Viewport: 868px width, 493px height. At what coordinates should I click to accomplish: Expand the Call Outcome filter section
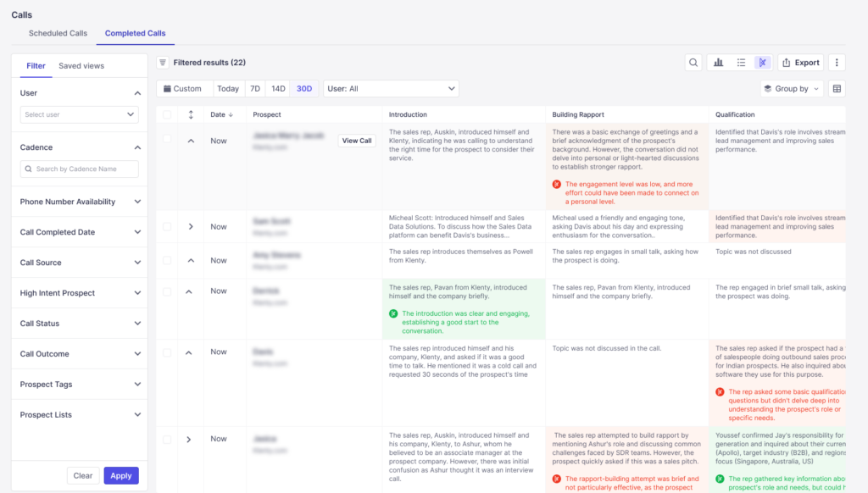point(80,354)
